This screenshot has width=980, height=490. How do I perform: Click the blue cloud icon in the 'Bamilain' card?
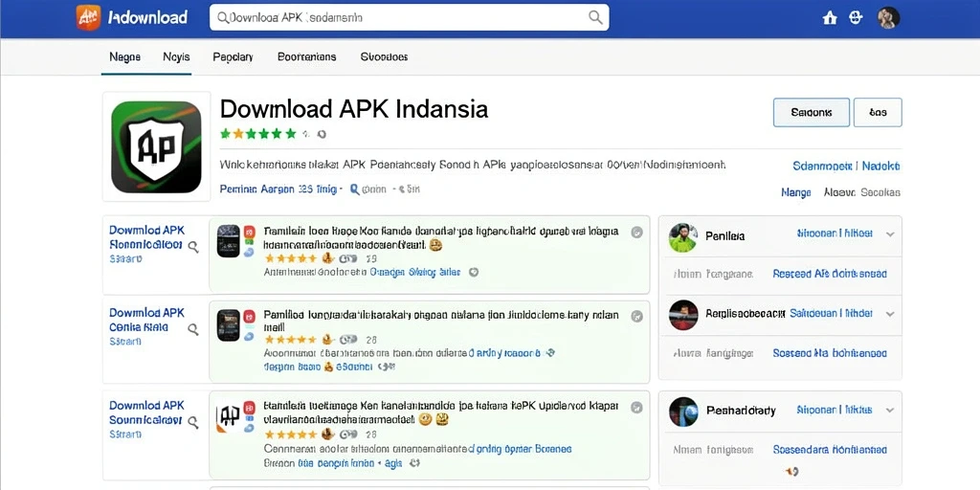click(249, 428)
